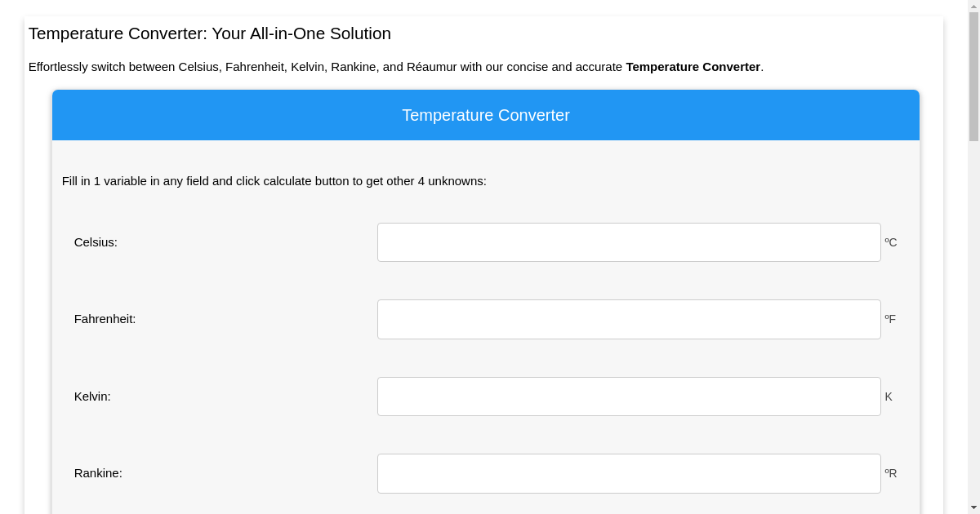
Task: Click inside the Kelvin input field
Action: tap(628, 396)
